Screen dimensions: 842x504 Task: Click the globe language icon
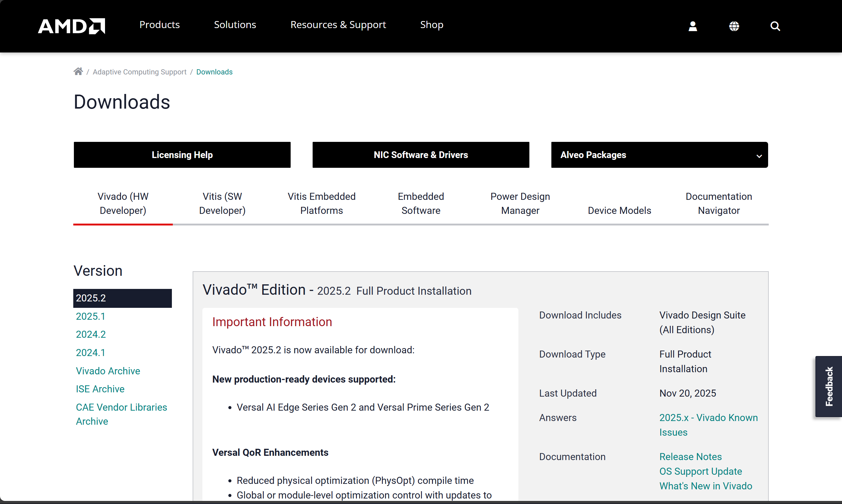(734, 26)
